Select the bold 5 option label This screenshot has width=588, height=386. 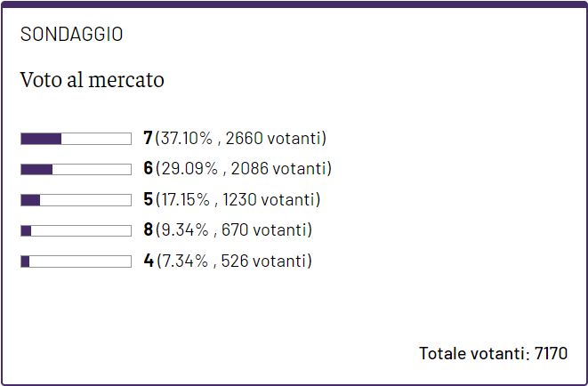[149, 199]
